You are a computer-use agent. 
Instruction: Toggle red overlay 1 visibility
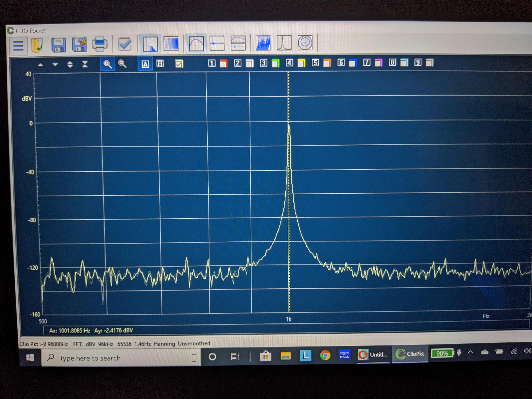224,63
